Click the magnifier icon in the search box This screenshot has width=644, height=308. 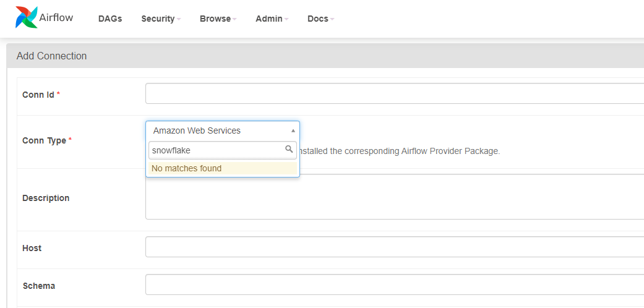pyautogui.click(x=289, y=149)
